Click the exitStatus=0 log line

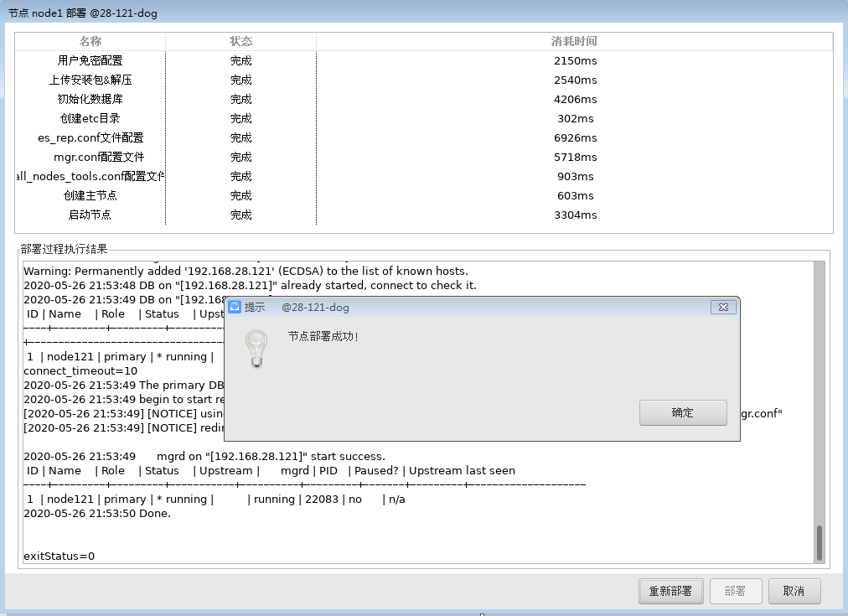pyautogui.click(x=59, y=556)
